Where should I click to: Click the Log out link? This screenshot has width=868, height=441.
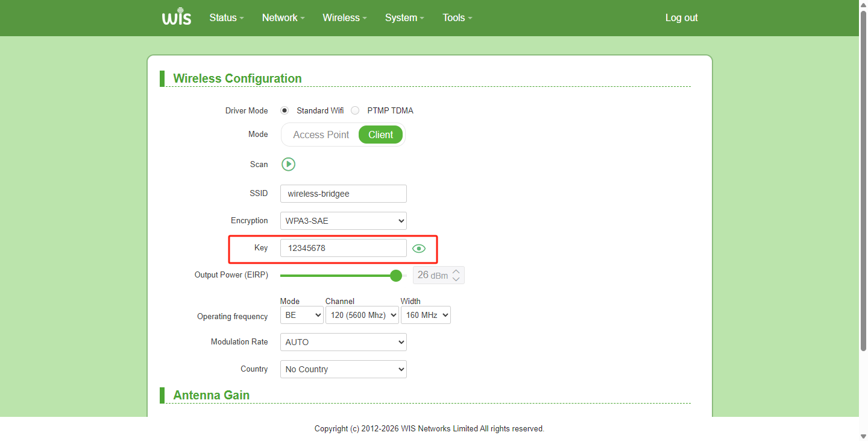tap(682, 18)
